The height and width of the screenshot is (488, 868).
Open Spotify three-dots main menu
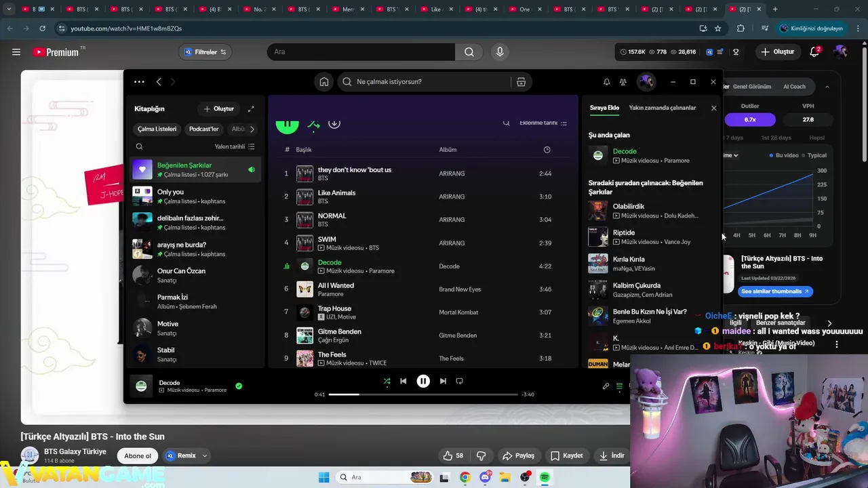click(139, 82)
